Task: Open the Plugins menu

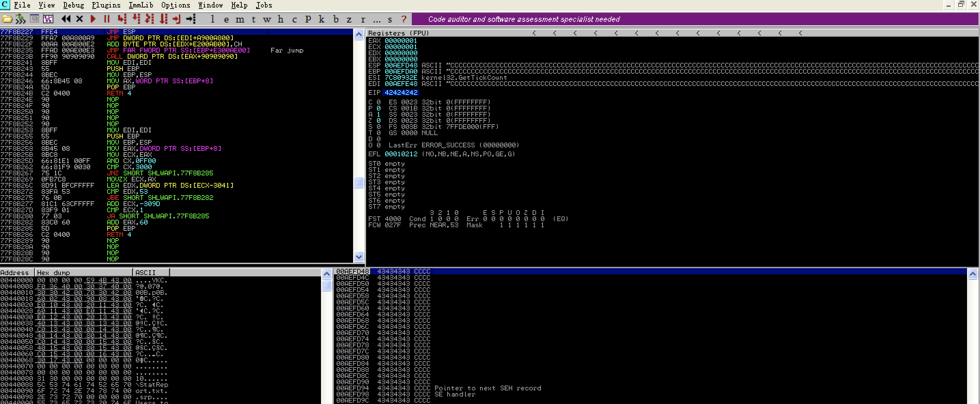Action: 106,5
